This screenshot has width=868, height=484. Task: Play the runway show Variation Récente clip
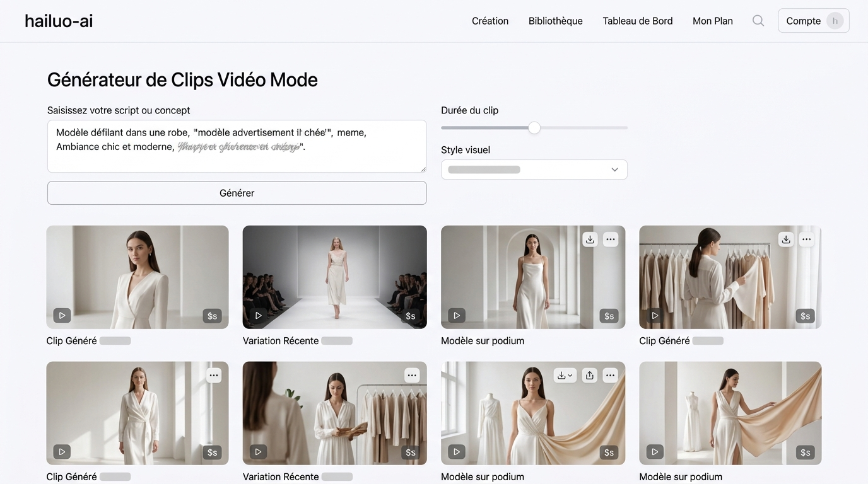click(x=258, y=315)
